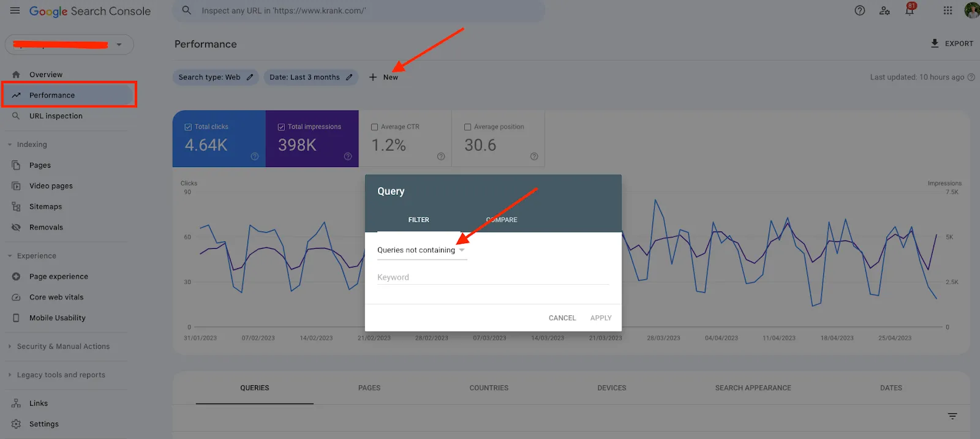Click the Search type: Web chip
The image size is (980, 439).
[216, 77]
